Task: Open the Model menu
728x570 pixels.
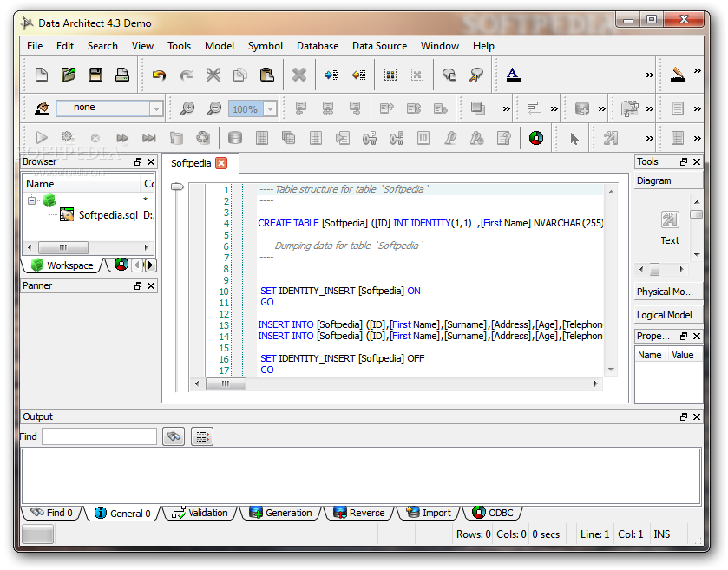Action: pos(220,46)
